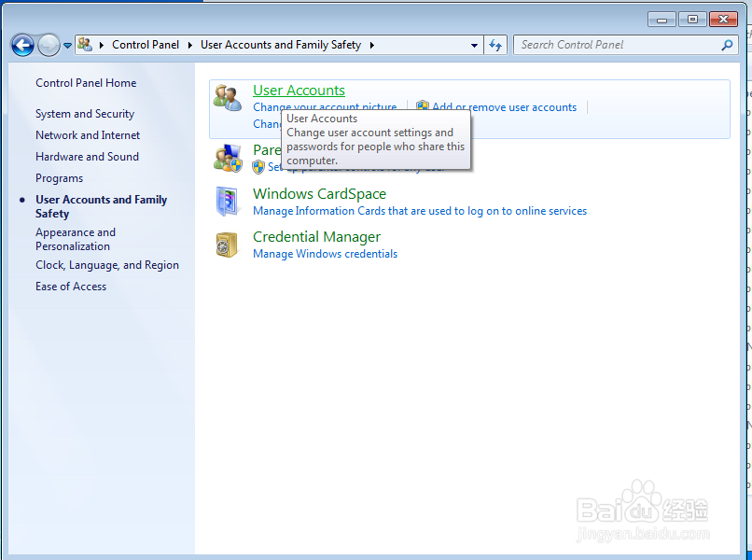
Task: Open Clock, Language, and Region category
Action: point(107,265)
